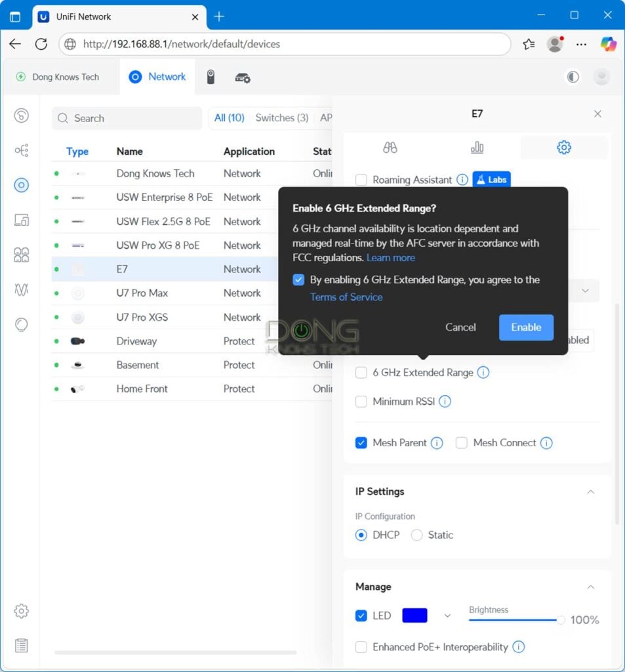Adjust the LED Brightness slider handle

pyautogui.click(x=560, y=619)
